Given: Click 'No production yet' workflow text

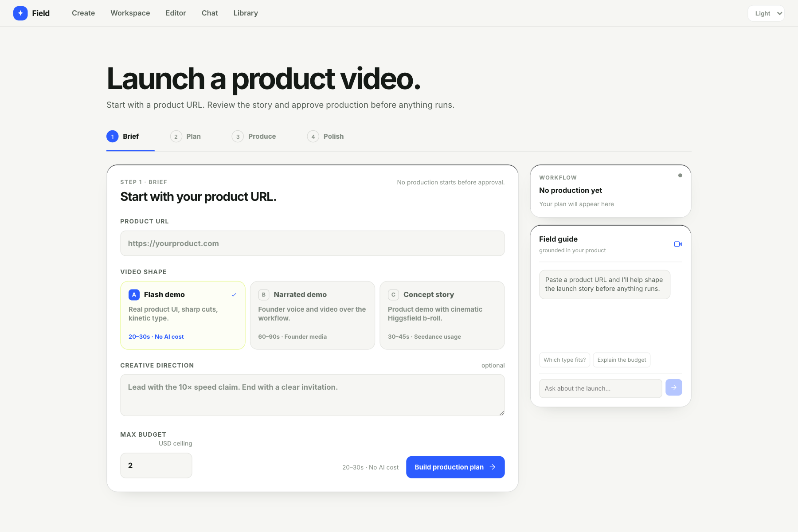Looking at the screenshot, I should (571, 190).
